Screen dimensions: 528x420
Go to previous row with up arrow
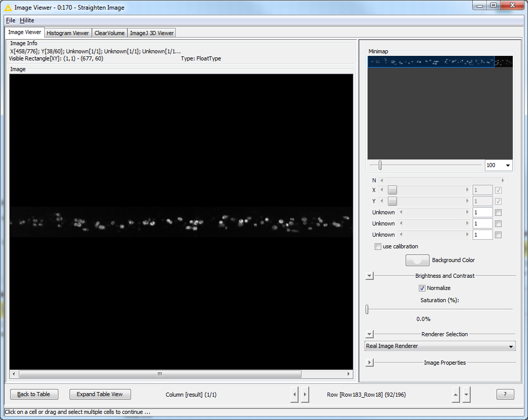tap(455, 395)
